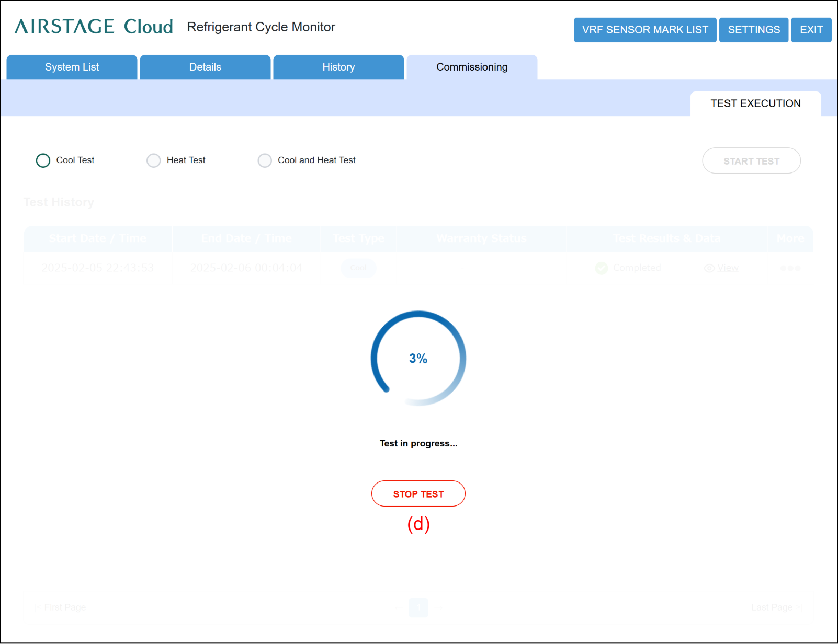Go to the Last Page link
838x644 pixels.
pyautogui.click(x=777, y=607)
